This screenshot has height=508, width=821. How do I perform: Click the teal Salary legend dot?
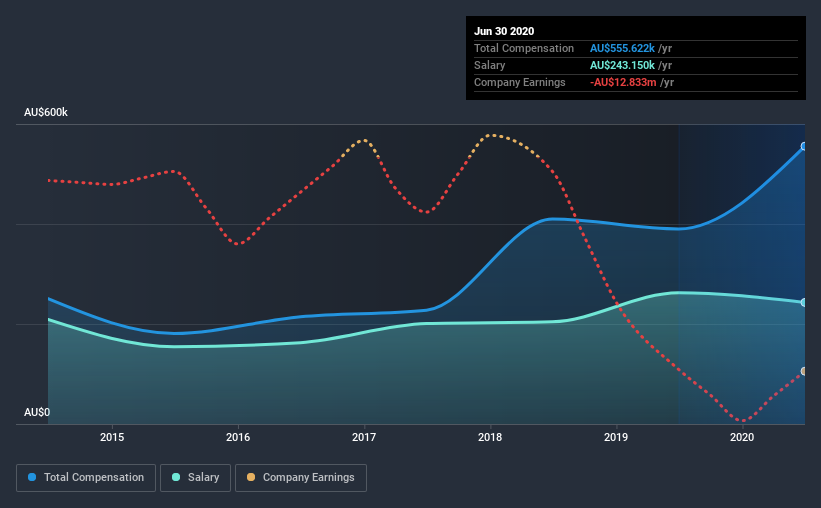click(x=176, y=477)
